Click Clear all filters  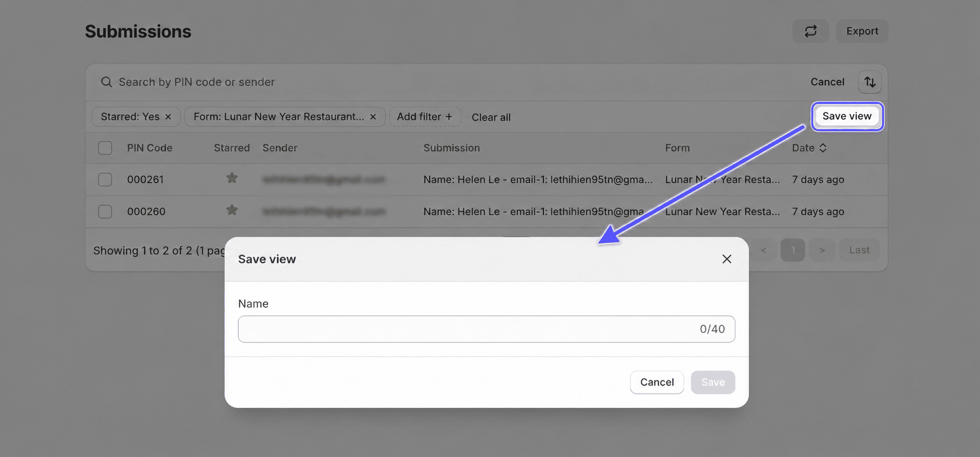(491, 117)
